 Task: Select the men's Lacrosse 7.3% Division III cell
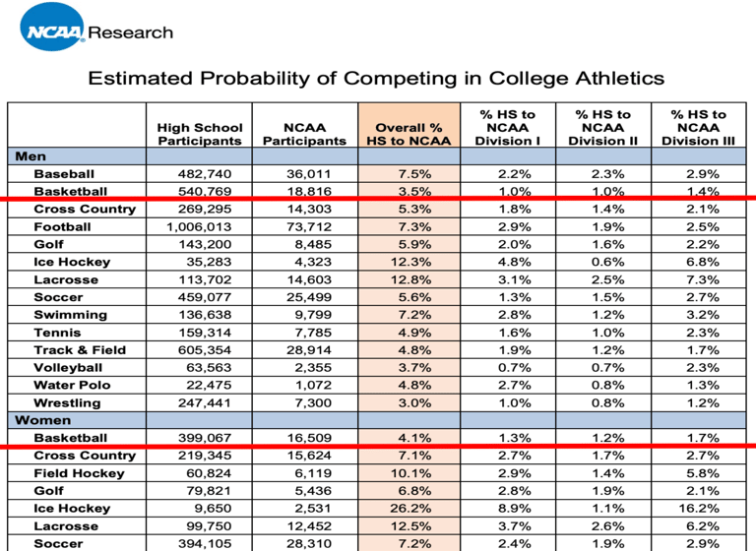(x=703, y=279)
